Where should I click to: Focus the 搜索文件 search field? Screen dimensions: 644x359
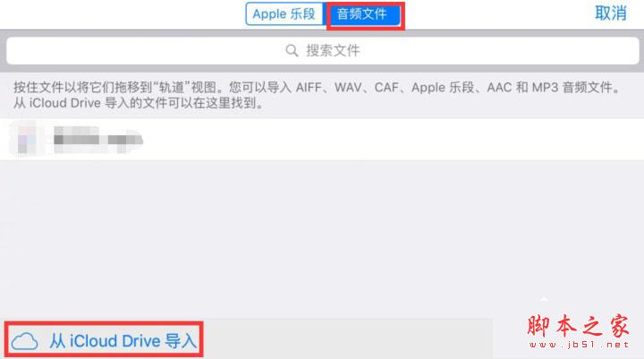(x=322, y=51)
